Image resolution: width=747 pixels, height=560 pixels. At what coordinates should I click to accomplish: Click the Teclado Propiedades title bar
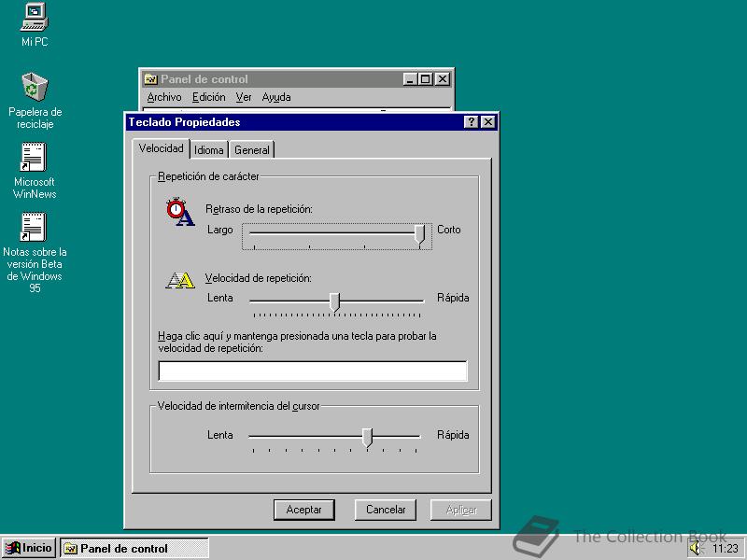click(312, 122)
